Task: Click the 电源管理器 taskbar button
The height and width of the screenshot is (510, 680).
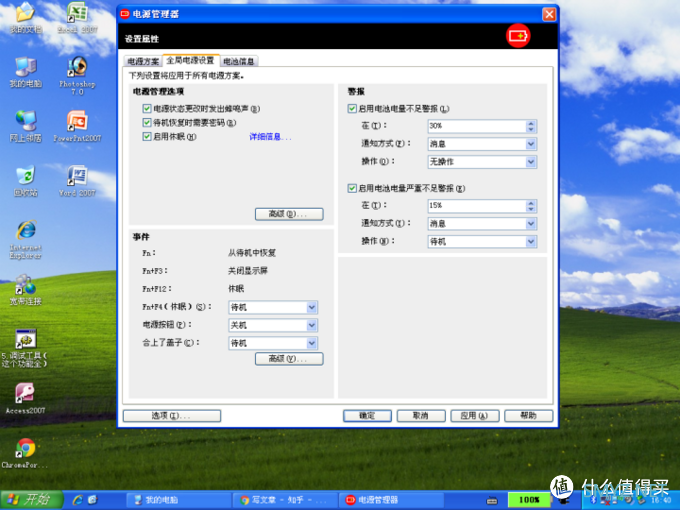Action: [391, 500]
